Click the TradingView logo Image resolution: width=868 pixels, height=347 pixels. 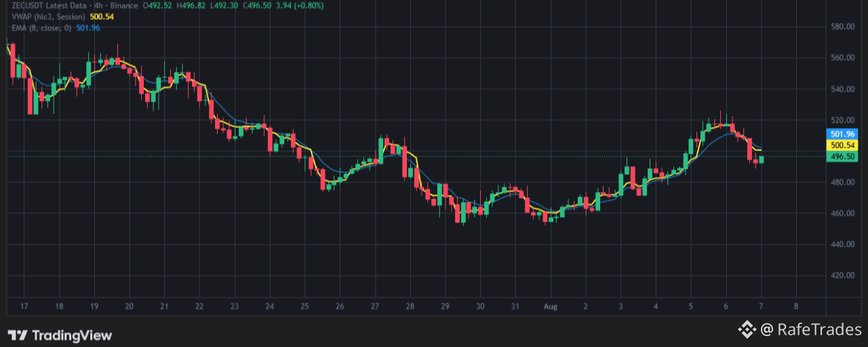[60, 335]
